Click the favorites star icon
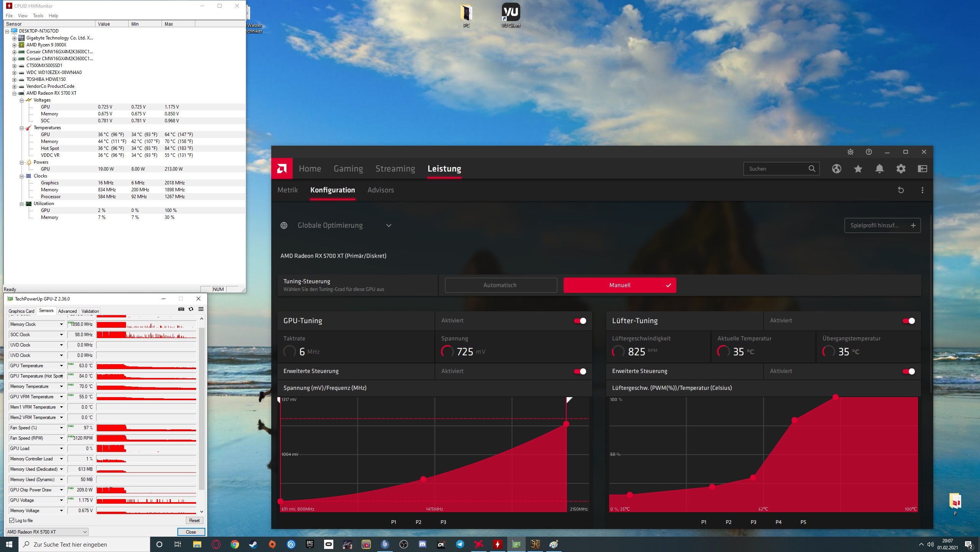Viewport: 980px width, 552px height. point(858,169)
